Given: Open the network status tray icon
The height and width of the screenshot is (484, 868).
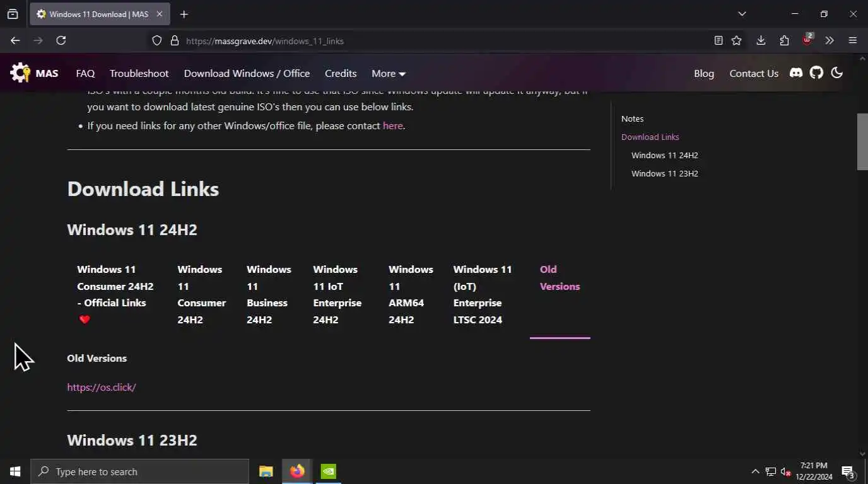Looking at the screenshot, I should 770,471.
